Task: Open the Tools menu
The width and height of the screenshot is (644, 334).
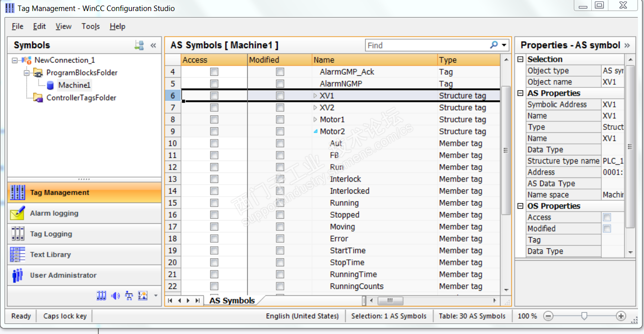Action: coord(91,26)
